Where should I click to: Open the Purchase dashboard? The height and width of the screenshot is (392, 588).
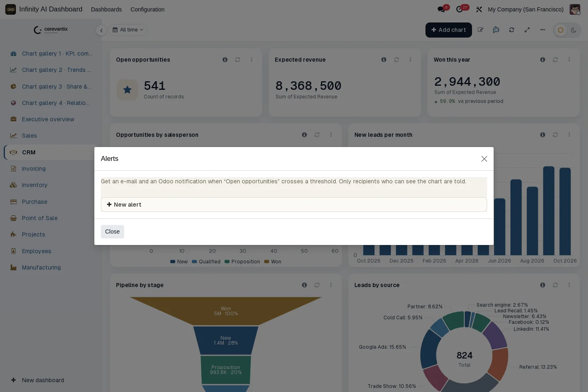click(x=51, y=202)
